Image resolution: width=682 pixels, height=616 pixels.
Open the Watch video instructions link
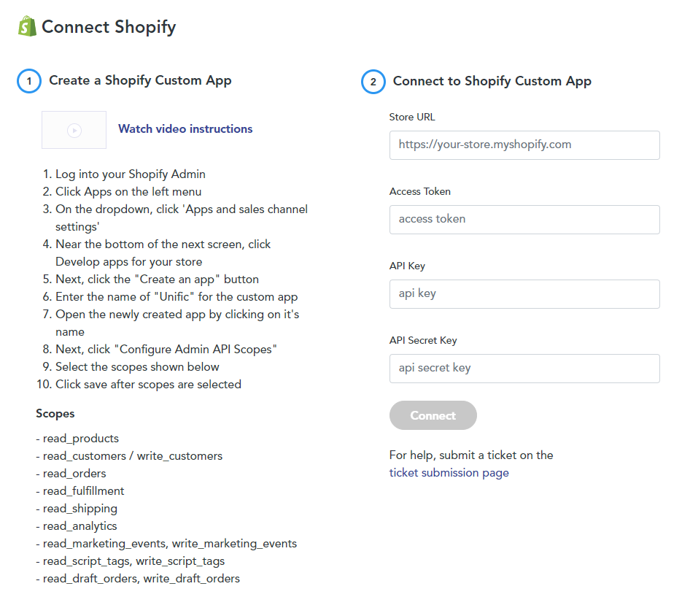click(185, 129)
